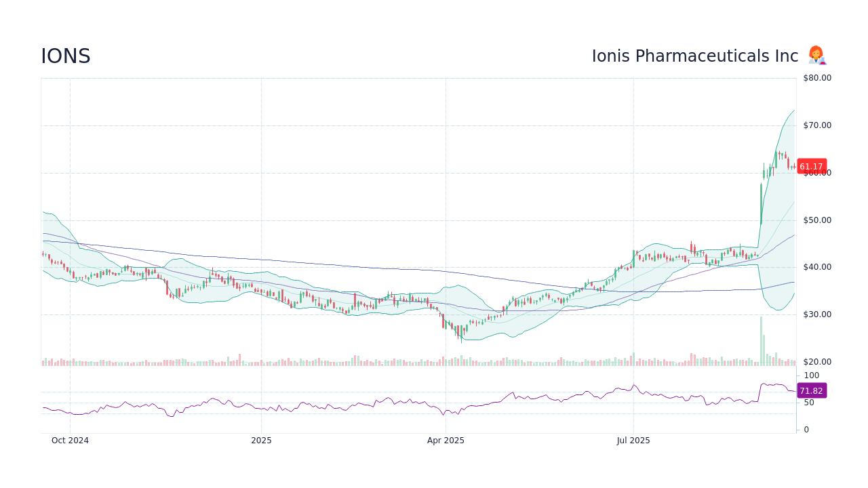This screenshot has width=868, height=488.
Task: Open Ionis Pharmaceuticals Inc company name link
Action: pos(694,56)
